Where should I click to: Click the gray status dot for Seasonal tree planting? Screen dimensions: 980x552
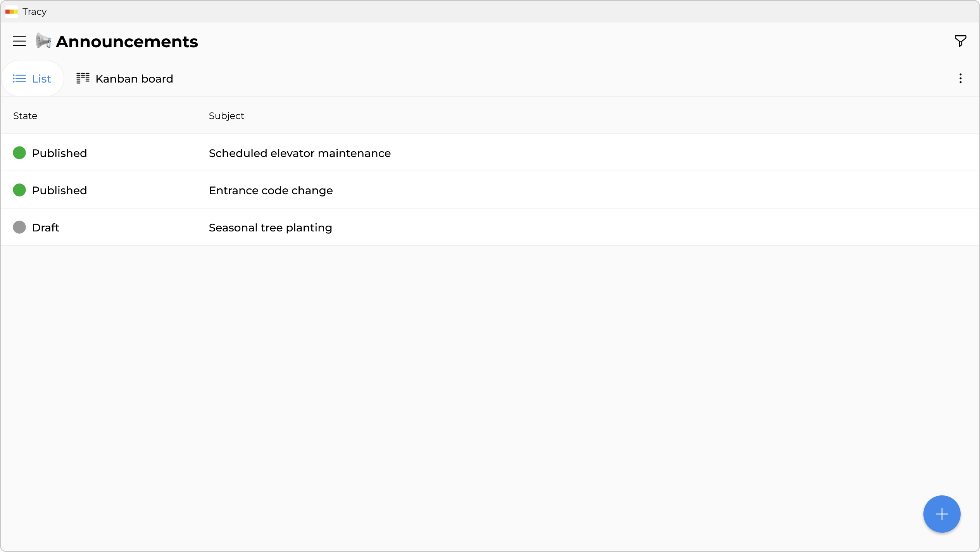(19, 227)
